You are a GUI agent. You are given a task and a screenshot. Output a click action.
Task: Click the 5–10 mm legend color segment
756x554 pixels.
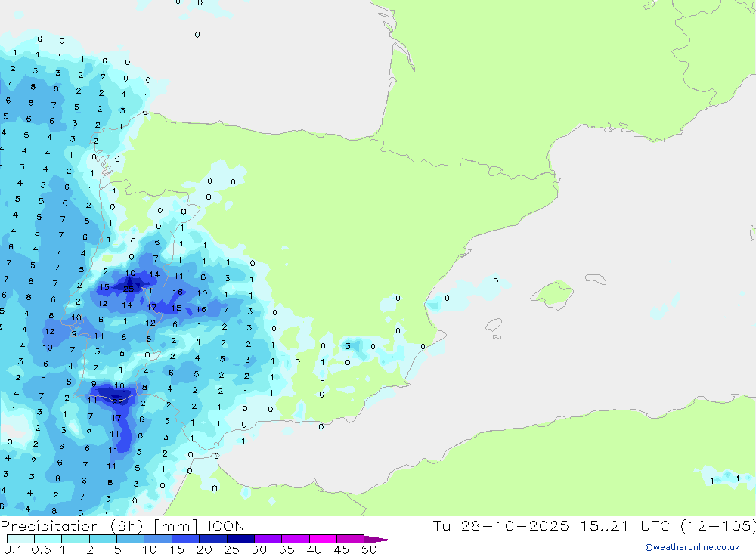[x=131, y=539]
